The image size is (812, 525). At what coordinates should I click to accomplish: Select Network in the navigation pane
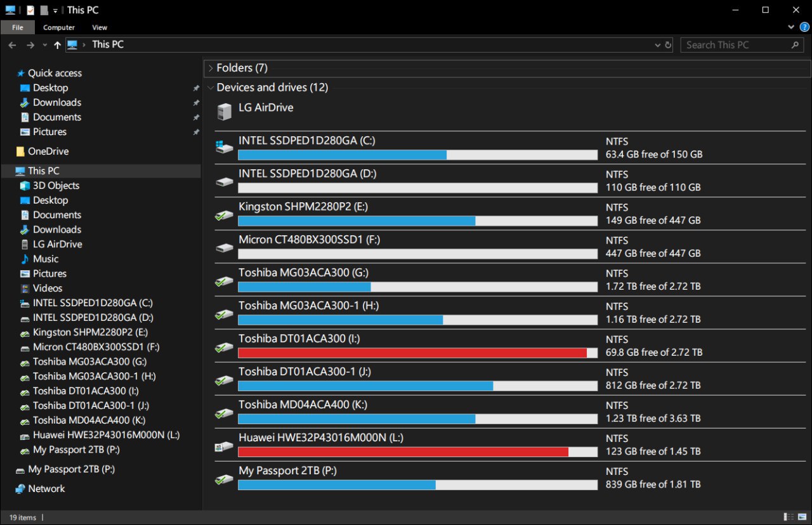click(x=46, y=489)
